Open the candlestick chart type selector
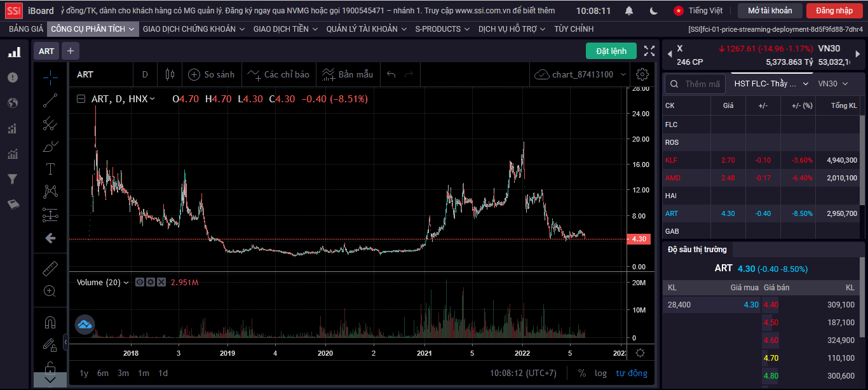 (170, 74)
